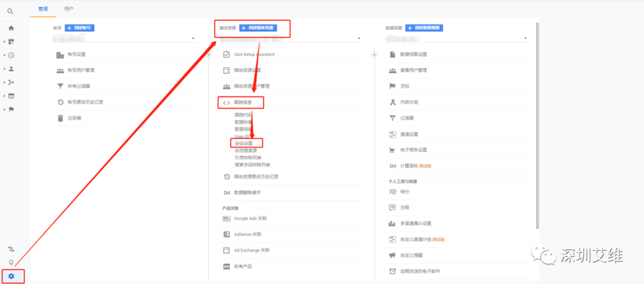Click the 定期发送的电子邮件 clock icon
644x284 pixels.
(x=392, y=271)
